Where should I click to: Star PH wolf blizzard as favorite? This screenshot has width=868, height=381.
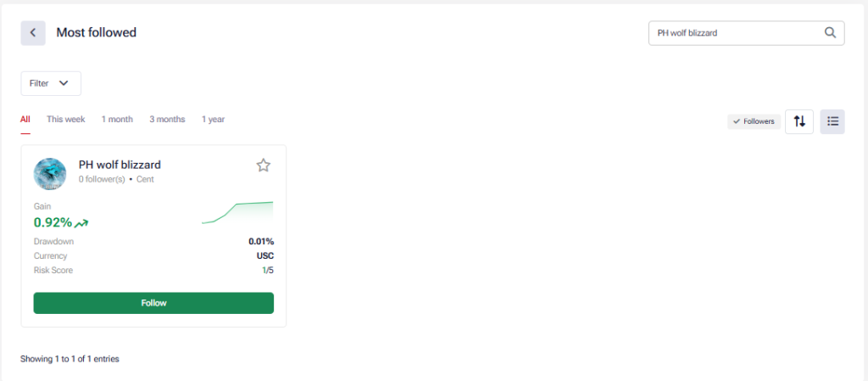click(264, 165)
